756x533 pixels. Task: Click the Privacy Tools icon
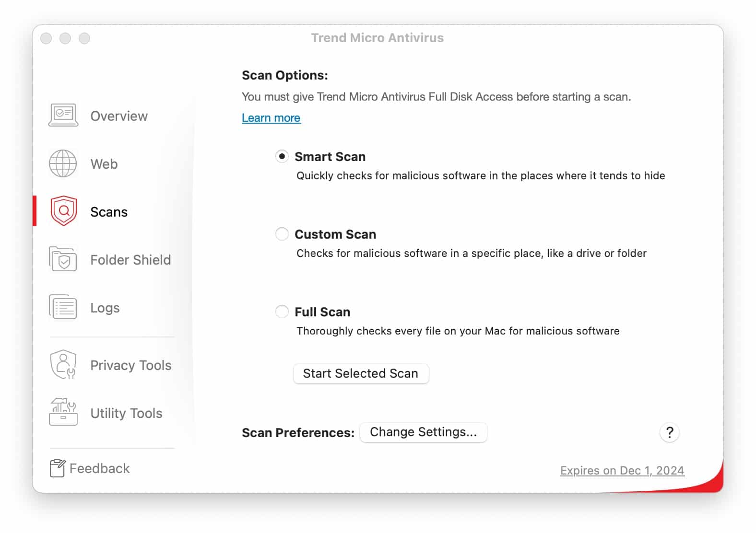click(63, 365)
